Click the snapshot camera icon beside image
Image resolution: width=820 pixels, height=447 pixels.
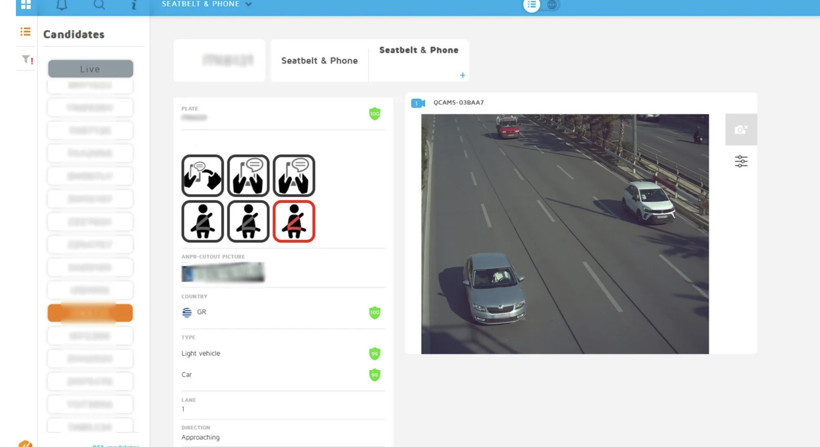coord(741,130)
